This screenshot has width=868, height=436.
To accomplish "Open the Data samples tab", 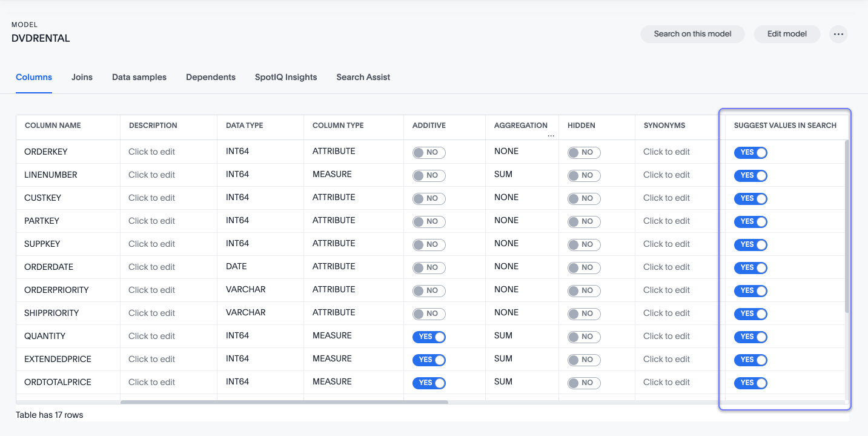I will pyautogui.click(x=139, y=77).
